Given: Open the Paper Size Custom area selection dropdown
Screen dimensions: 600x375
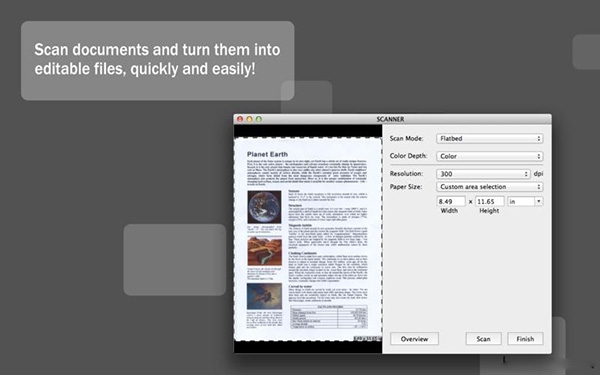Looking at the screenshot, I should pyautogui.click(x=489, y=187).
